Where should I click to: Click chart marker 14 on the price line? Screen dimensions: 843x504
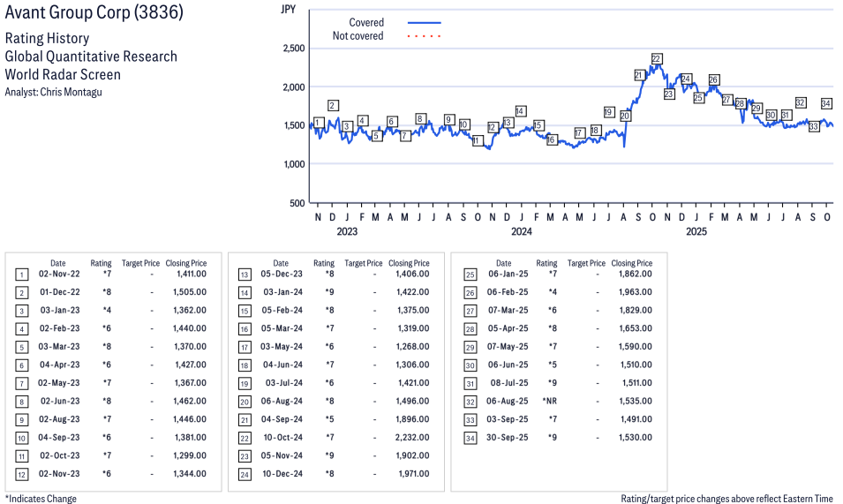click(x=521, y=111)
